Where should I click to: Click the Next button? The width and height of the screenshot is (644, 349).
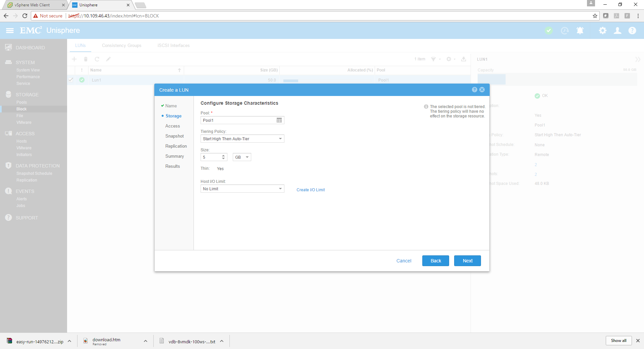(467, 261)
